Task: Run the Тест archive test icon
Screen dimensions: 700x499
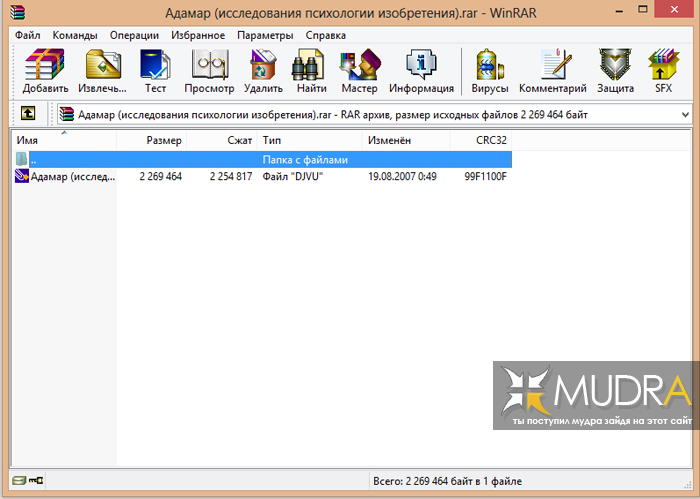Action: [155, 65]
